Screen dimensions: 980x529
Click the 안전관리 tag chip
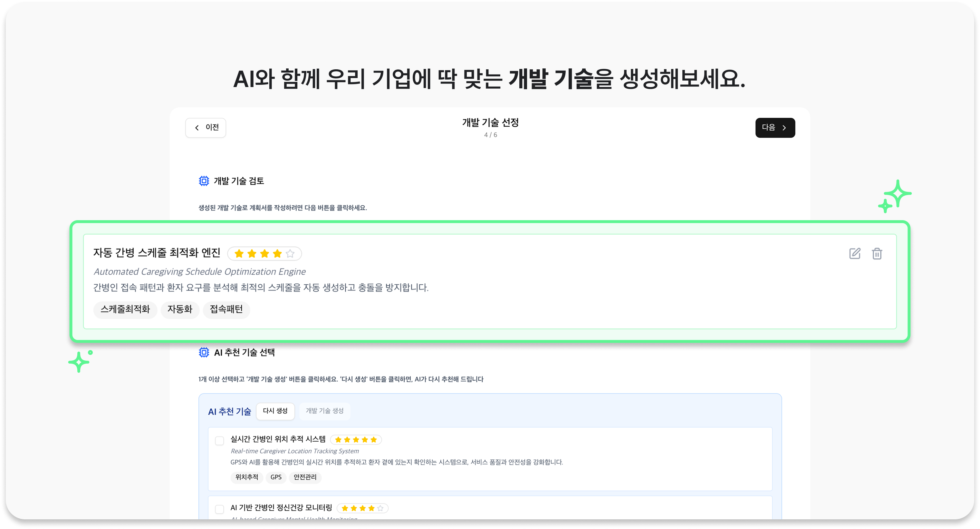pos(305,477)
